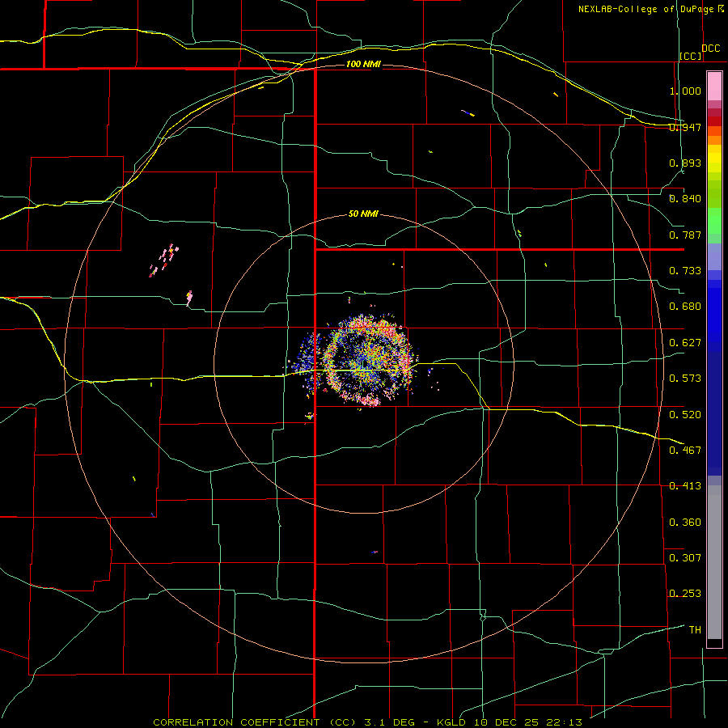Click the 0.573 scale value
The image size is (728, 728).
coord(685,379)
